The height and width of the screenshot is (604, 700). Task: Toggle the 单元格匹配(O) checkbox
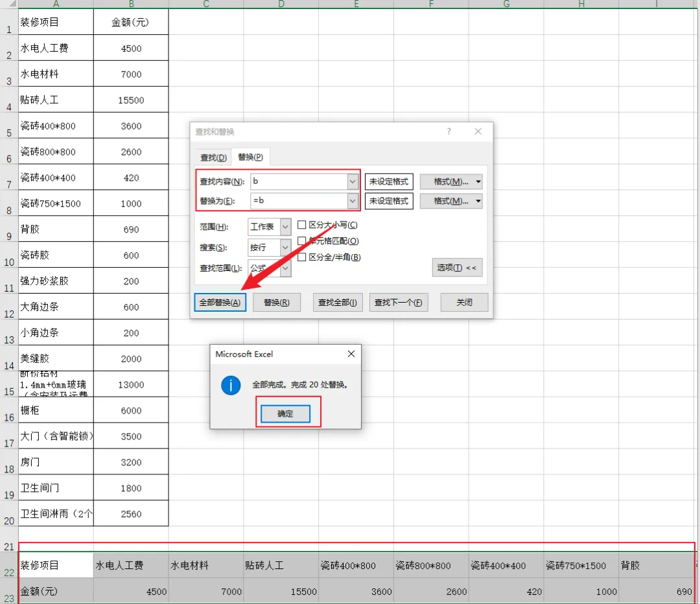click(x=302, y=240)
